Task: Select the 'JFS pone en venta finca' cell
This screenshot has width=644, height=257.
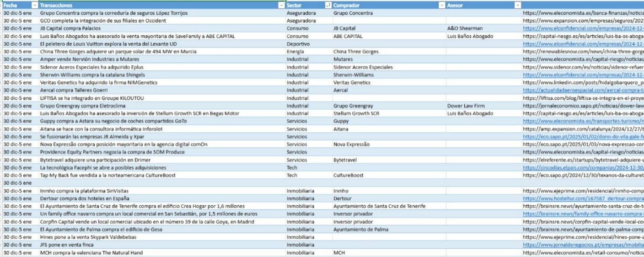Action: pyautogui.click(x=162, y=245)
